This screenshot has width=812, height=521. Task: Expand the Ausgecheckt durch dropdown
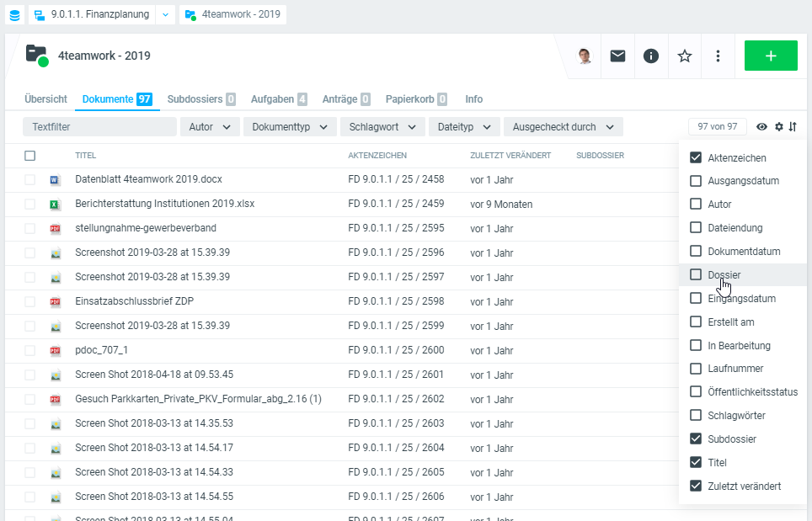click(563, 127)
